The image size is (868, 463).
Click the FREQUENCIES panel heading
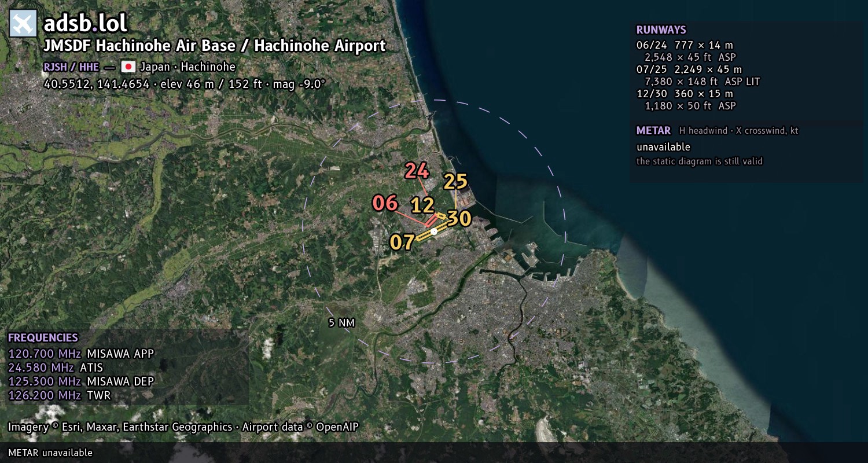tap(43, 338)
